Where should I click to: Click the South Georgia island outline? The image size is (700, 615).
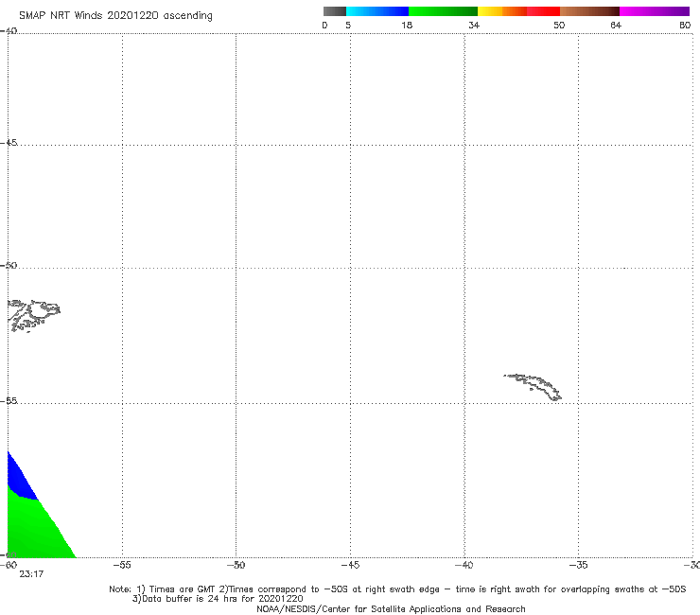(x=533, y=387)
